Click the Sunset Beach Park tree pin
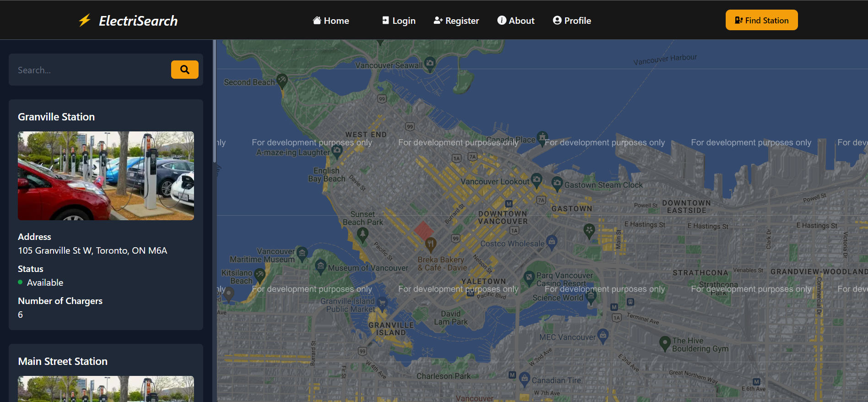868x402 pixels. point(362,235)
